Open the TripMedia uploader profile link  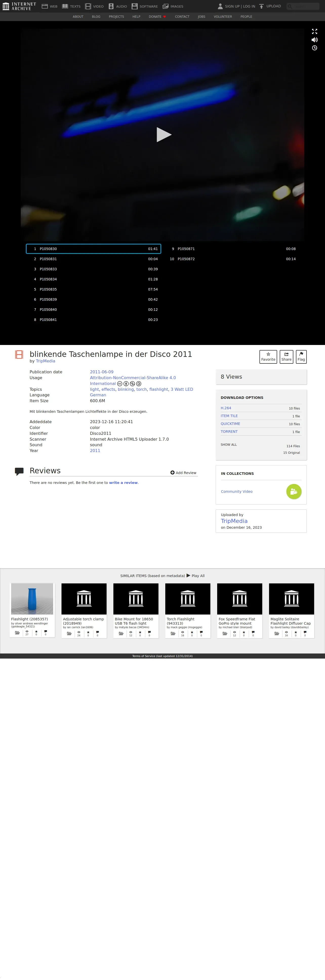coord(234,521)
